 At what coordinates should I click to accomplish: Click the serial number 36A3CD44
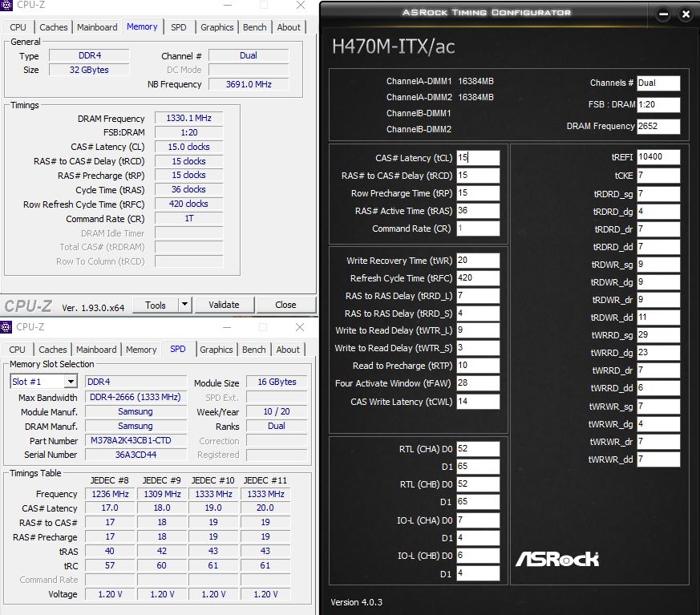point(136,455)
